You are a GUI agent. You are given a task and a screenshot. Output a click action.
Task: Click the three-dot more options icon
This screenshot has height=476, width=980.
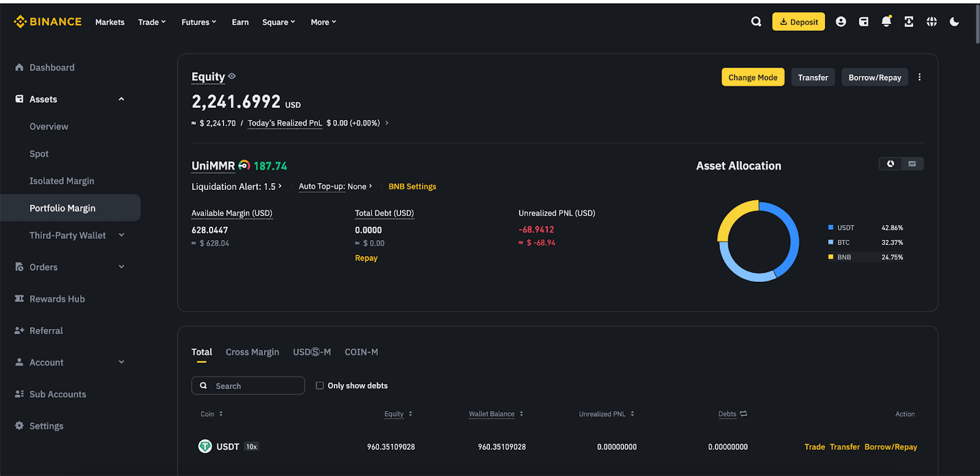[x=919, y=77]
